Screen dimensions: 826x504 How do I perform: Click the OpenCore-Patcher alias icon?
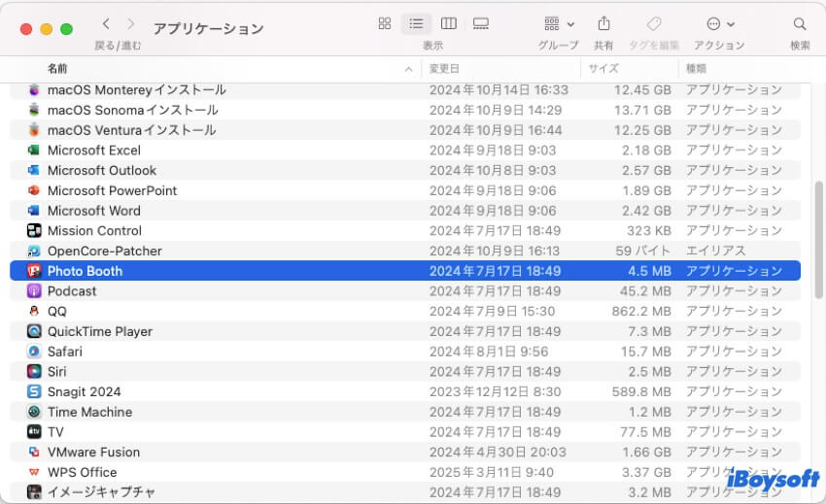click(x=34, y=251)
